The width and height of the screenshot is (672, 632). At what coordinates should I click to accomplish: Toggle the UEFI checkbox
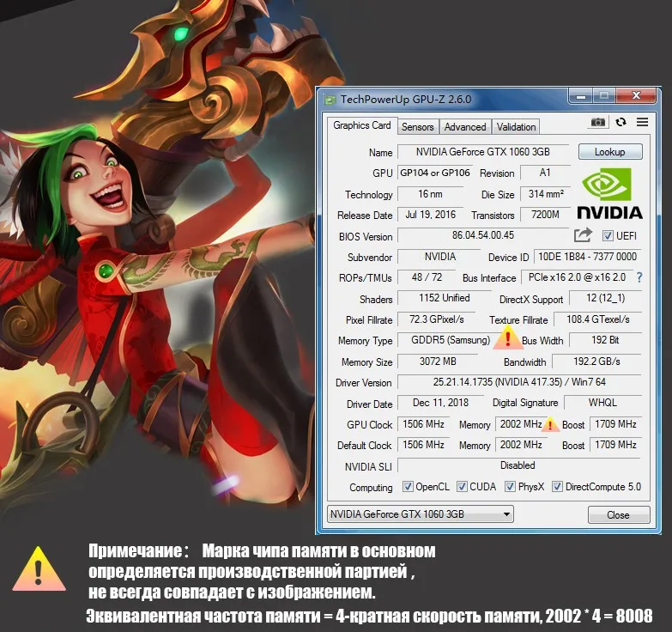[608, 235]
